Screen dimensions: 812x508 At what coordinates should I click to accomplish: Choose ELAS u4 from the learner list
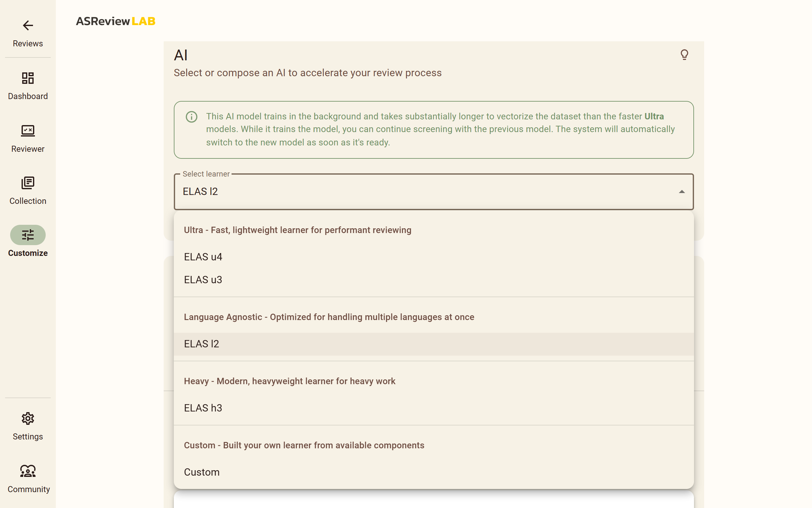[x=434, y=257]
